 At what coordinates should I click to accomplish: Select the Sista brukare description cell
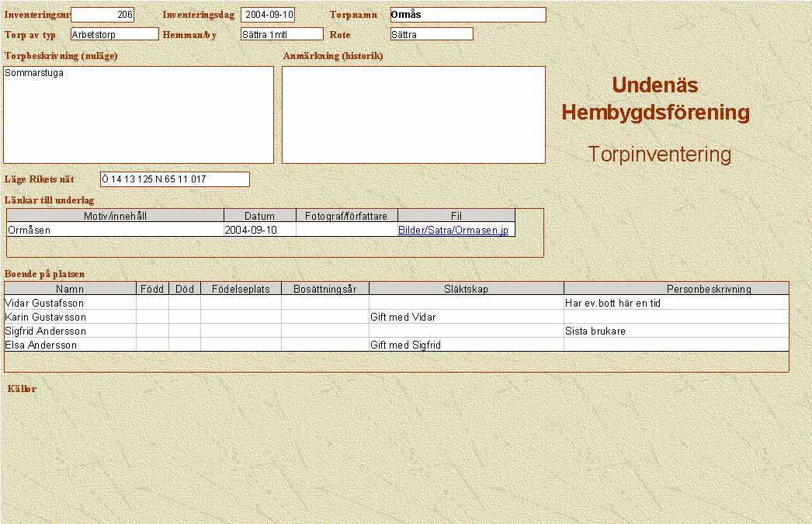[x=675, y=331]
